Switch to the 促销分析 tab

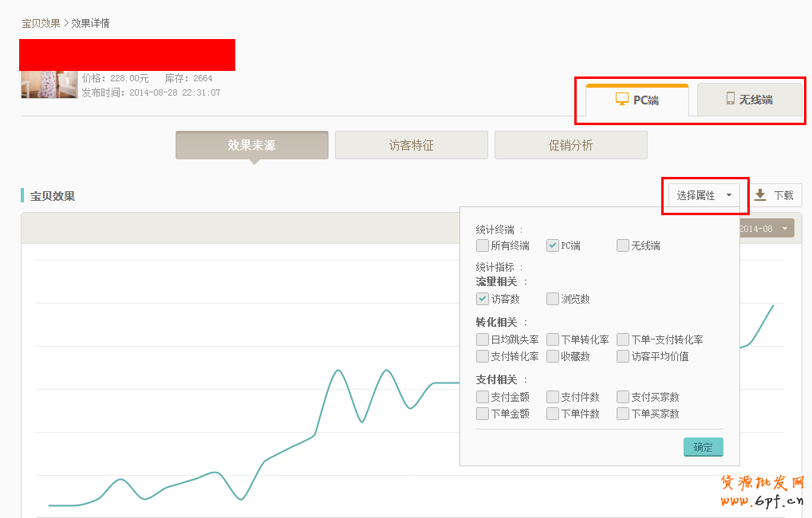pyautogui.click(x=570, y=146)
